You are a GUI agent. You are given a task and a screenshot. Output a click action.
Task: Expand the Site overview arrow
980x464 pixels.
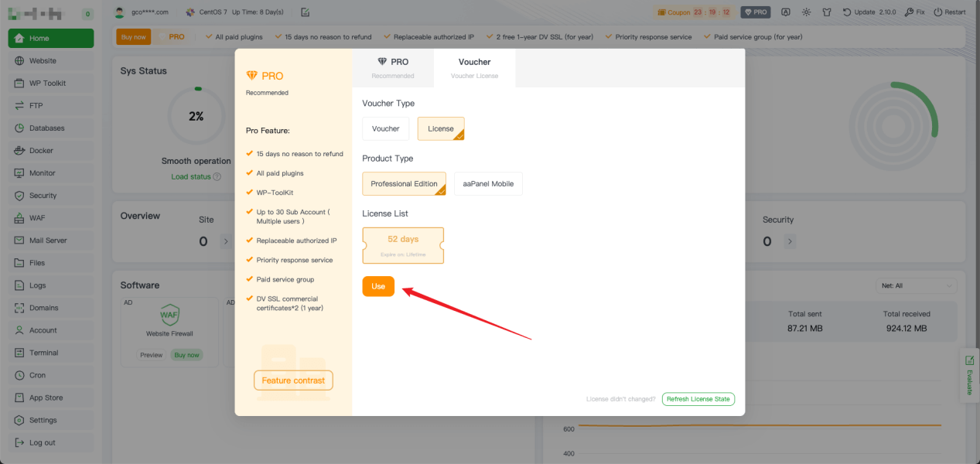226,241
